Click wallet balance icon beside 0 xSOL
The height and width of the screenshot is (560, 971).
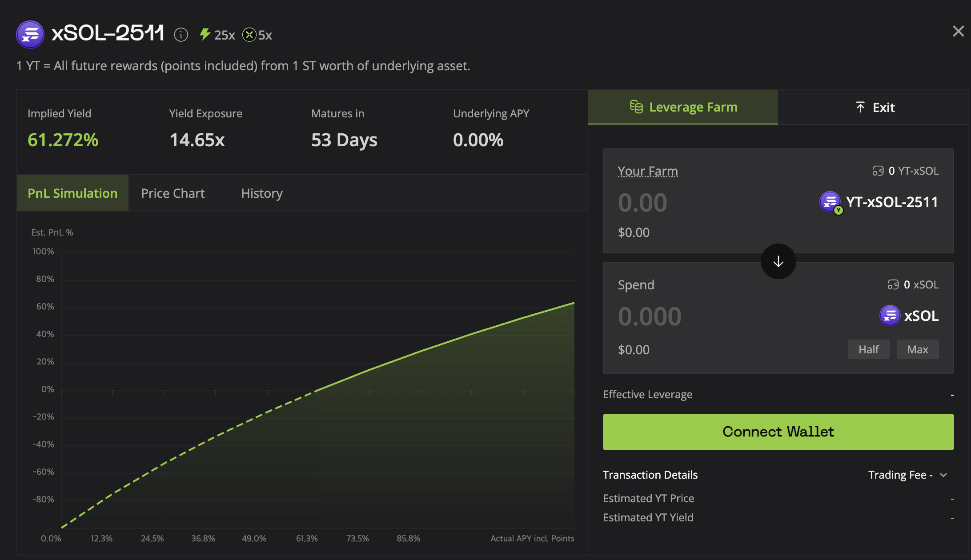point(893,285)
